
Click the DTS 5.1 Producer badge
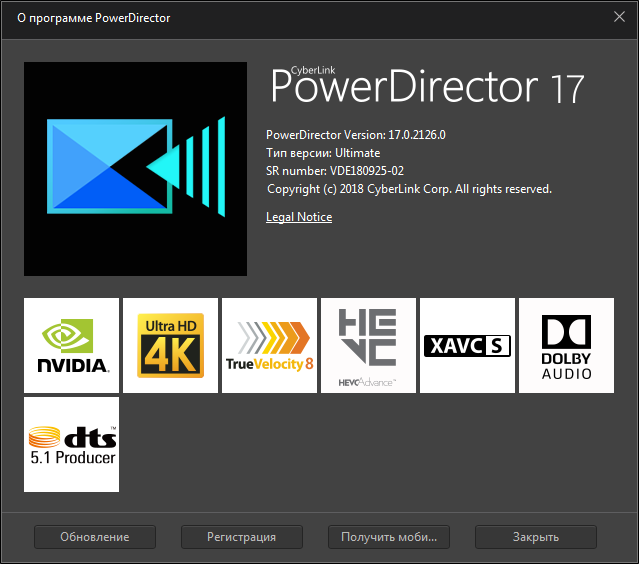point(71,444)
